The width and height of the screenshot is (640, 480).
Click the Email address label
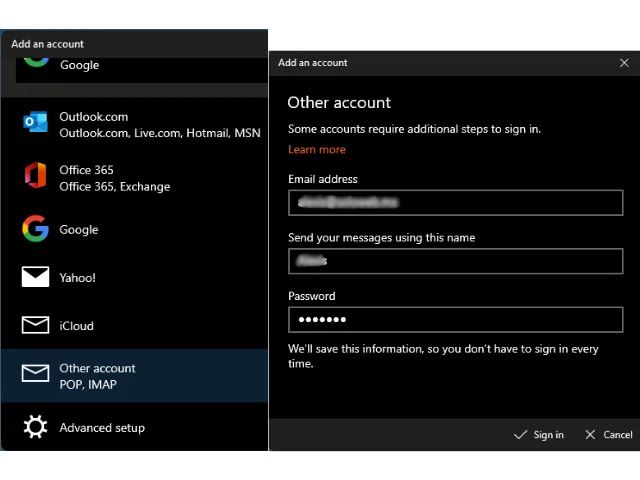click(x=322, y=179)
